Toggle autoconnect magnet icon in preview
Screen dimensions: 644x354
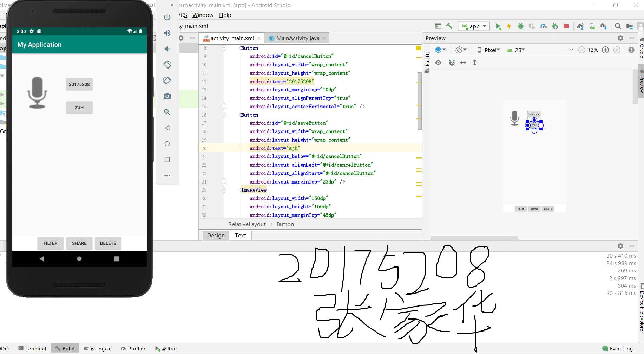(x=452, y=63)
